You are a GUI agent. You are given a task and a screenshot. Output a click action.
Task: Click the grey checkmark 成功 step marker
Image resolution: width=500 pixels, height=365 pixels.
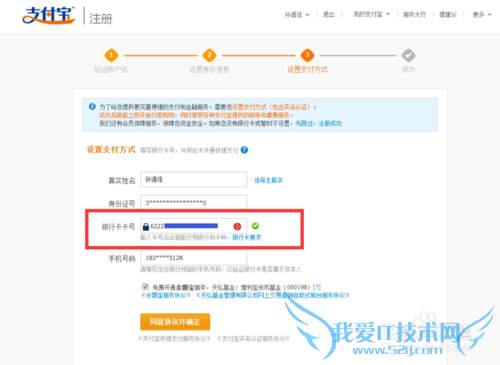click(408, 55)
